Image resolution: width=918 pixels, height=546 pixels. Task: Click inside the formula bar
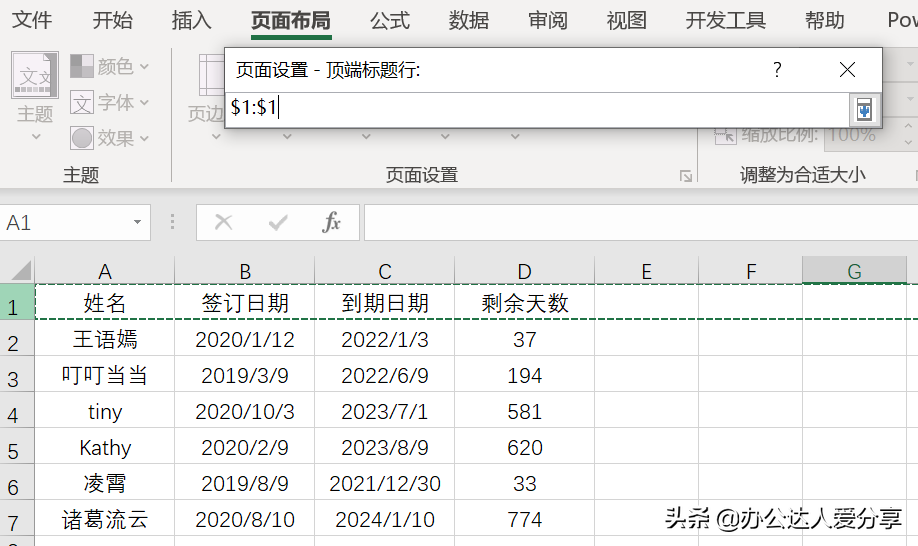tap(641, 222)
